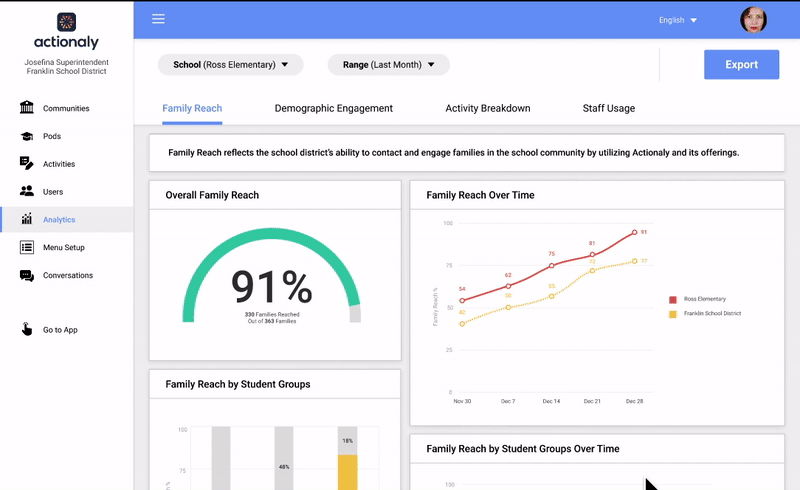Click the Nov 30 red data point (54)

click(x=462, y=301)
